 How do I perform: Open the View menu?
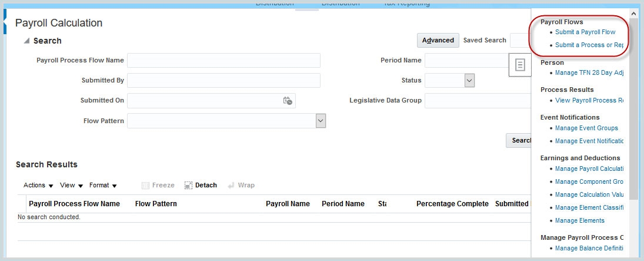(71, 185)
